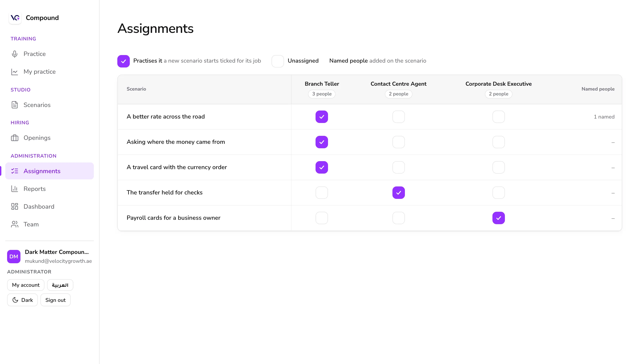This screenshot has width=640, height=364.
Task: Click 'Payroll cards for a business owner' scenario
Action: [174, 218]
